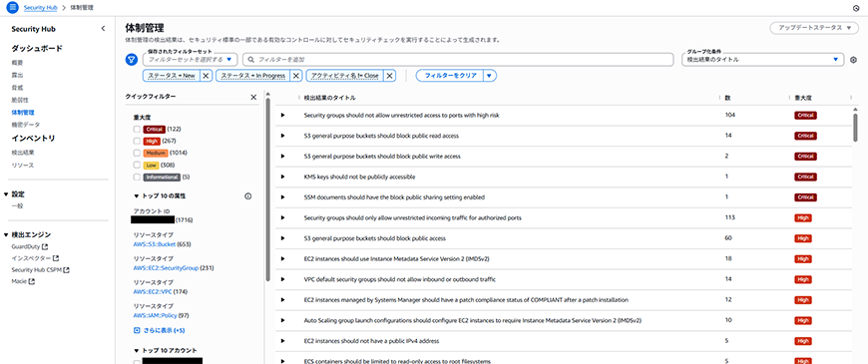This screenshot has width=868, height=364.
Task: Go to 露出 in the sidebar
Action: pyautogui.click(x=18, y=75)
